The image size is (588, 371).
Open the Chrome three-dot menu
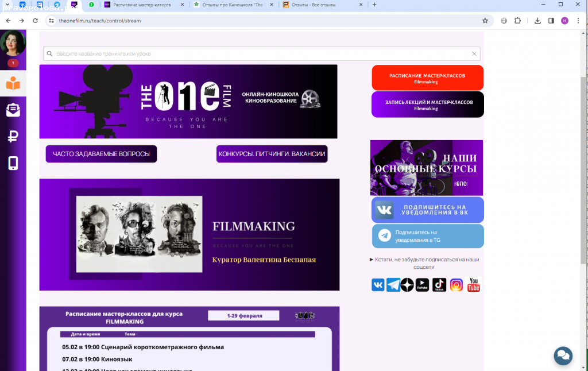[578, 21]
